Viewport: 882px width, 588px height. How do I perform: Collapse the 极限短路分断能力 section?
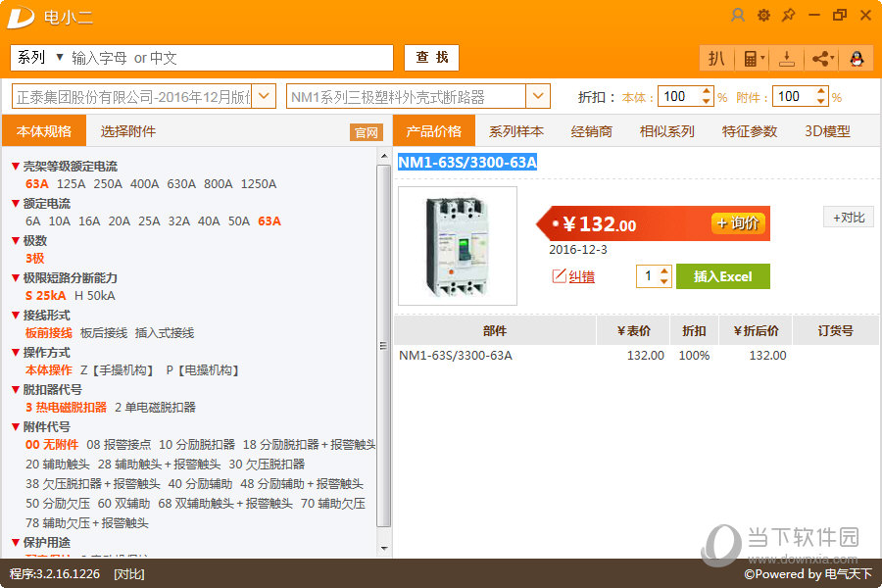[x=16, y=277]
